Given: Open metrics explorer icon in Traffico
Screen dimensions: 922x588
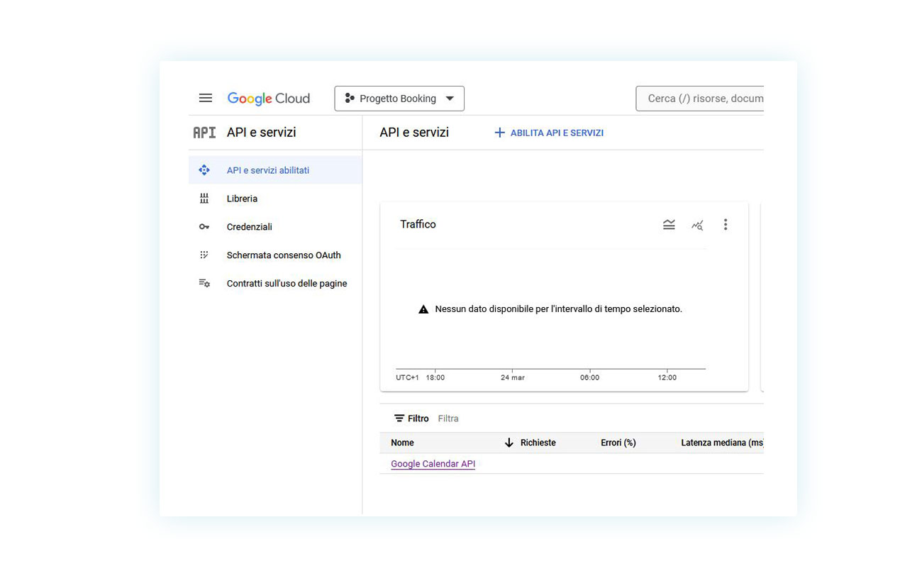Looking at the screenshot, I should click(x=697, y=225).
